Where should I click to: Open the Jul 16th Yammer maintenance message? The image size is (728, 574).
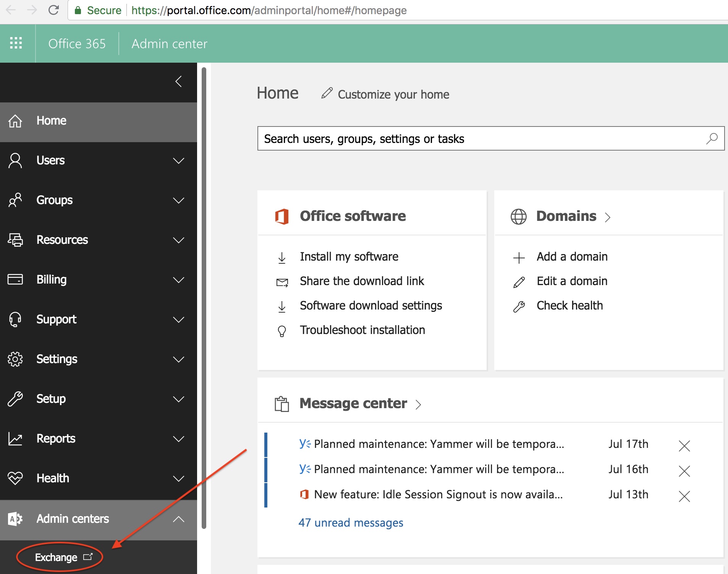click(x=439, y=469)
